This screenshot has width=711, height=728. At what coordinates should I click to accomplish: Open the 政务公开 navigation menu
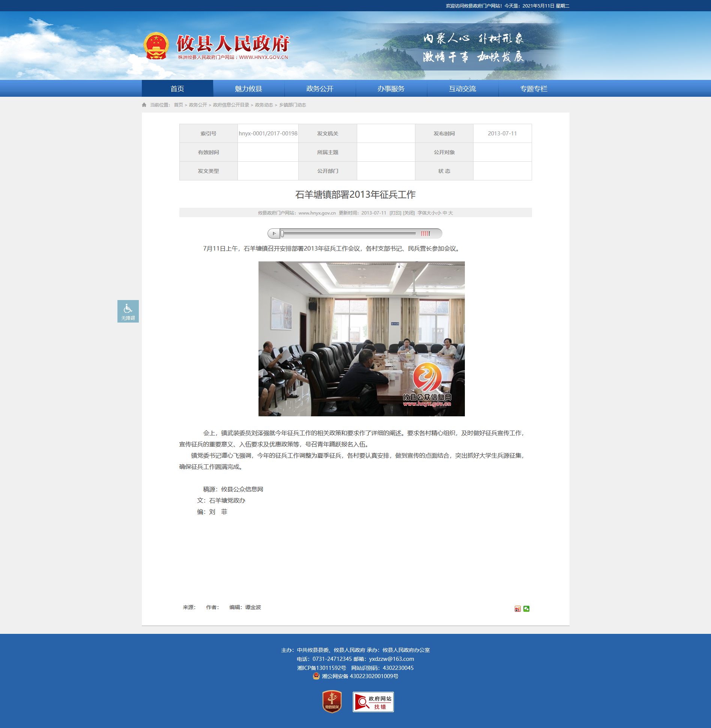click(x=320, y=89)
